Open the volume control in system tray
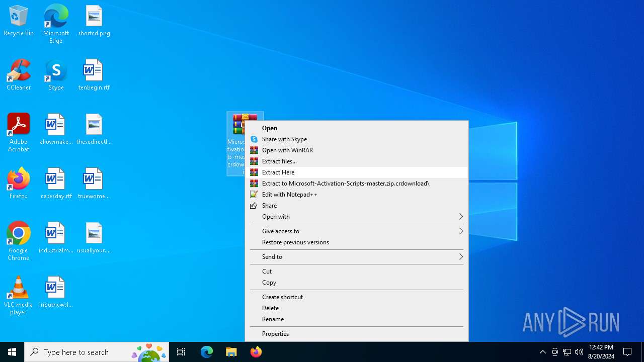This screenshot has width=644, height=362. click(579, 352)
